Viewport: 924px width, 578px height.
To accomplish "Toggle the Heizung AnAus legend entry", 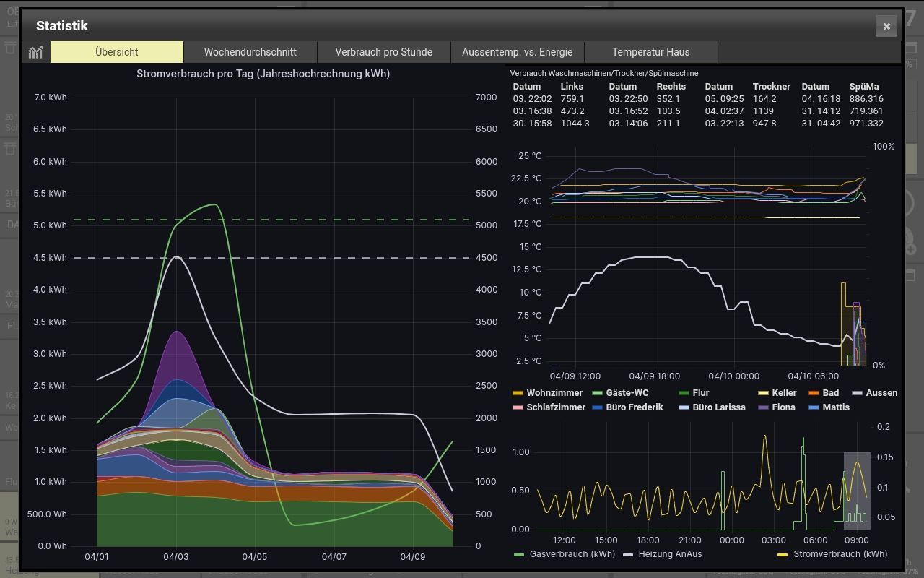I will tap(668, 554).
